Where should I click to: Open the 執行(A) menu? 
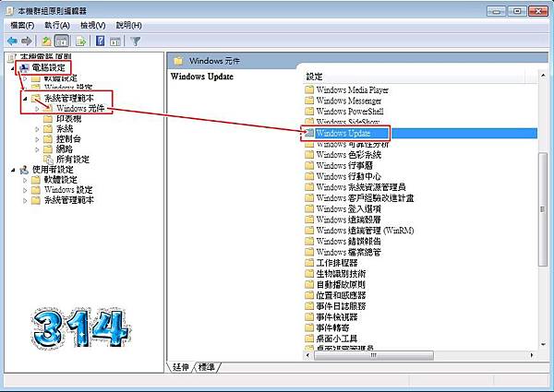pos(57,26)
